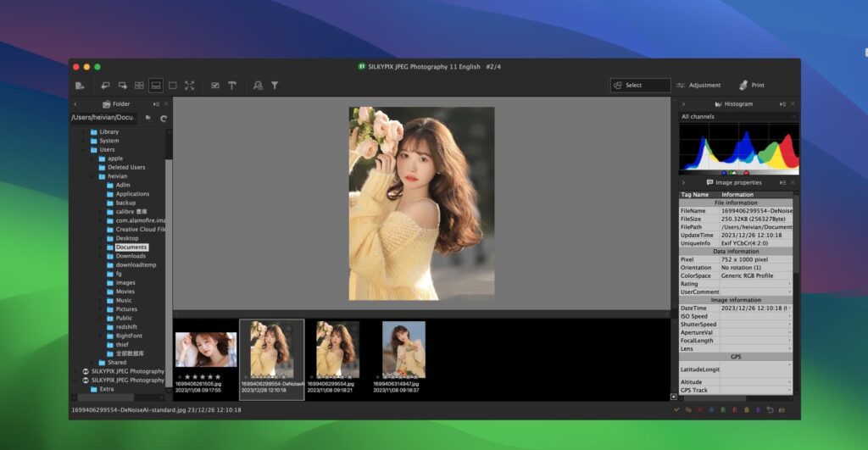Toggle the blue channel marker below histogram
The image size is (868, 450).
coord(724,173)
